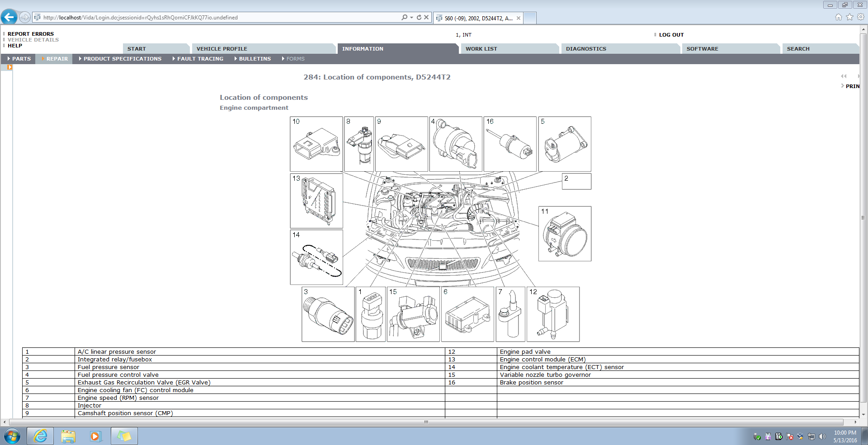
Task: Open the Bulletins submenu
Action: coord(255,59)
